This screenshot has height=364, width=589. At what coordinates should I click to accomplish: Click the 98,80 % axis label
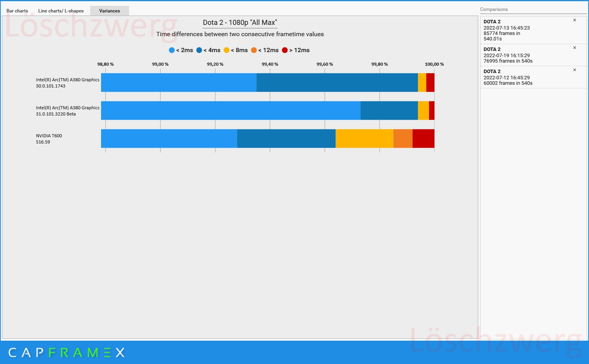click(x=105, y=64)
